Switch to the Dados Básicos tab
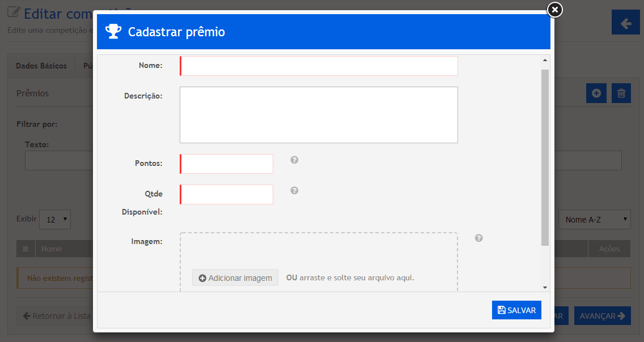 pos(41,66)
